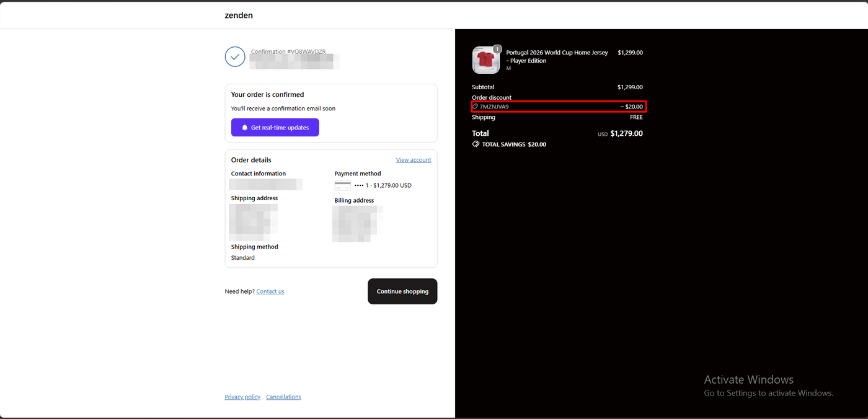Viewport: 868px width, 419px height.
Task: Click the Standard shipping method text
Action: (243, 258)
